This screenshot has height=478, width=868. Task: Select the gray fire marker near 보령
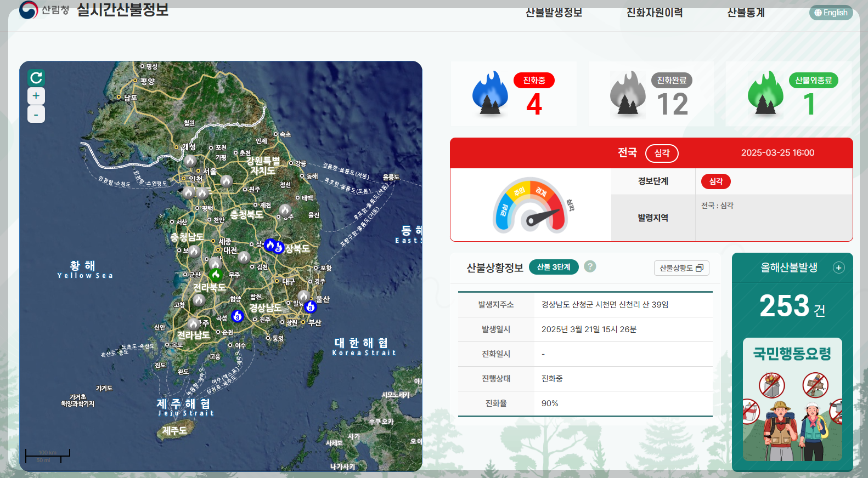tap(194, 251)
